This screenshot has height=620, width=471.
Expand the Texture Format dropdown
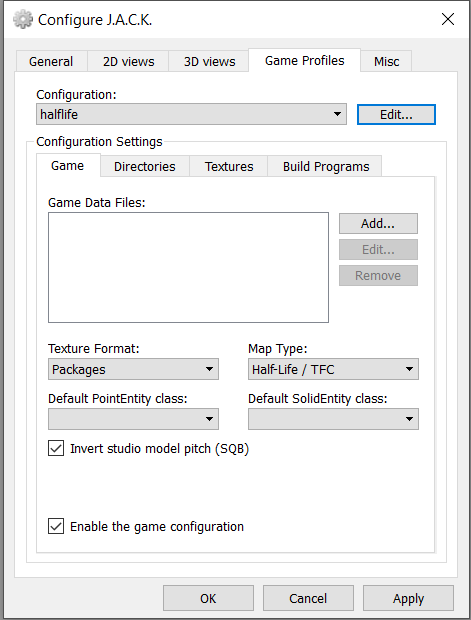tap(133, 369)
